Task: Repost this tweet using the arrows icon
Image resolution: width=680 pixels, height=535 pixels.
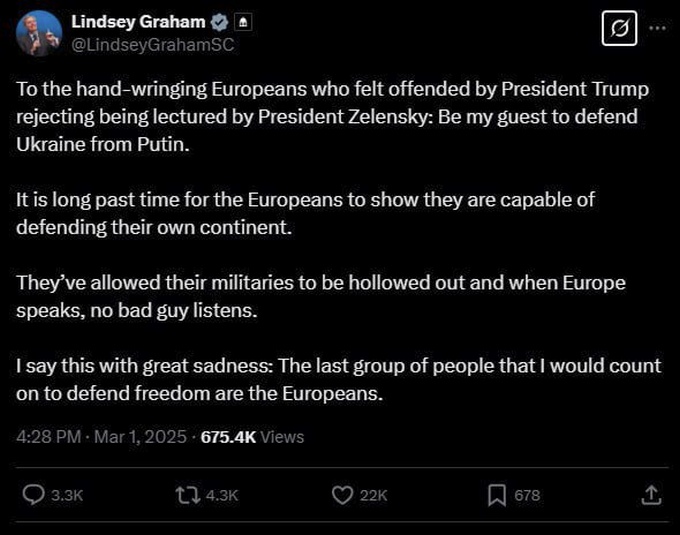Action: (187, 495)
